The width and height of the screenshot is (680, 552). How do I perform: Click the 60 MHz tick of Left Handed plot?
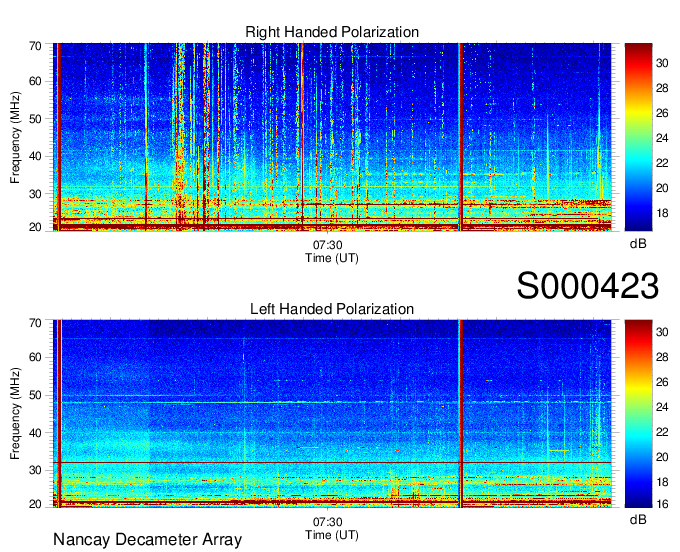[x=35, y=357]
